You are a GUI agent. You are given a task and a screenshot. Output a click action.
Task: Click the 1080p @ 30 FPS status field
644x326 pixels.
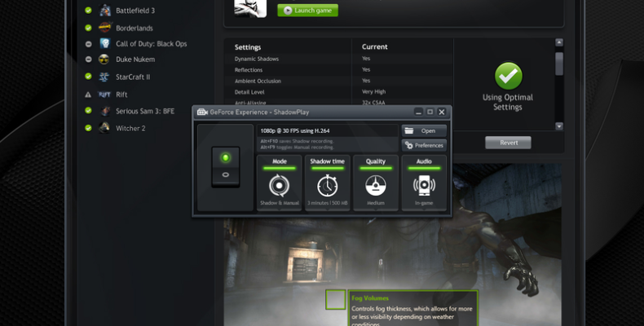(328, 131)
